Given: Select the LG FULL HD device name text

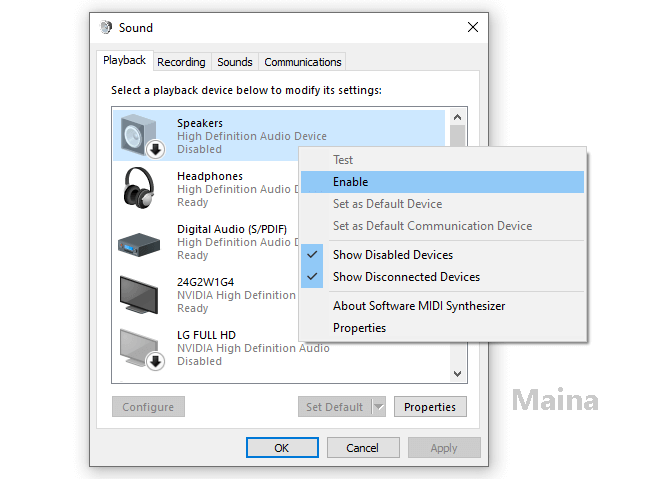Looking at the screenshot, I should click(x=206, y=335).
